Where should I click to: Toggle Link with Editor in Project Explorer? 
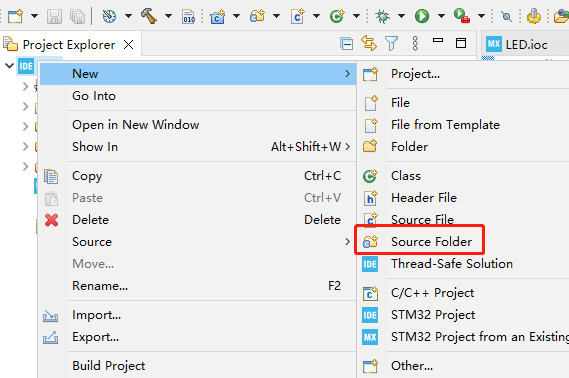pyautogui.click(x=369, y=44)
